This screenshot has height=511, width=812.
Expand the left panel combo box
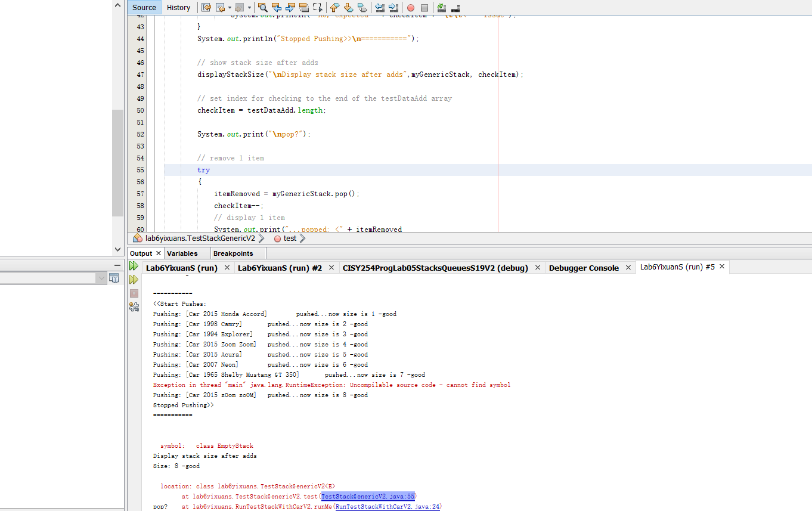(101, 278)
